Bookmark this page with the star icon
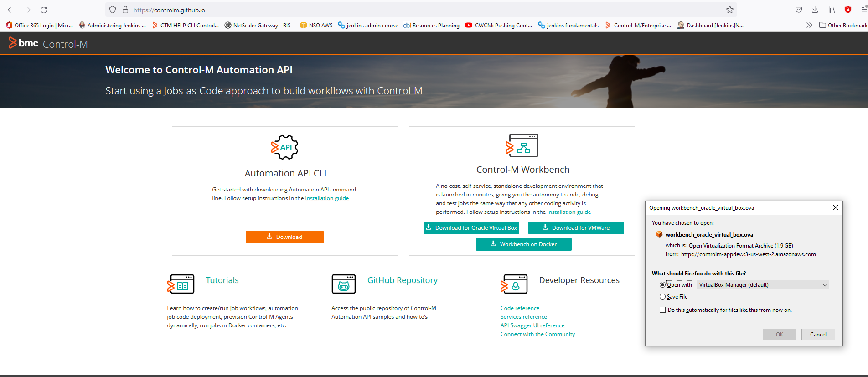This screenshot has width=868, height=377. pyautogui.click(x=730, y=10)
